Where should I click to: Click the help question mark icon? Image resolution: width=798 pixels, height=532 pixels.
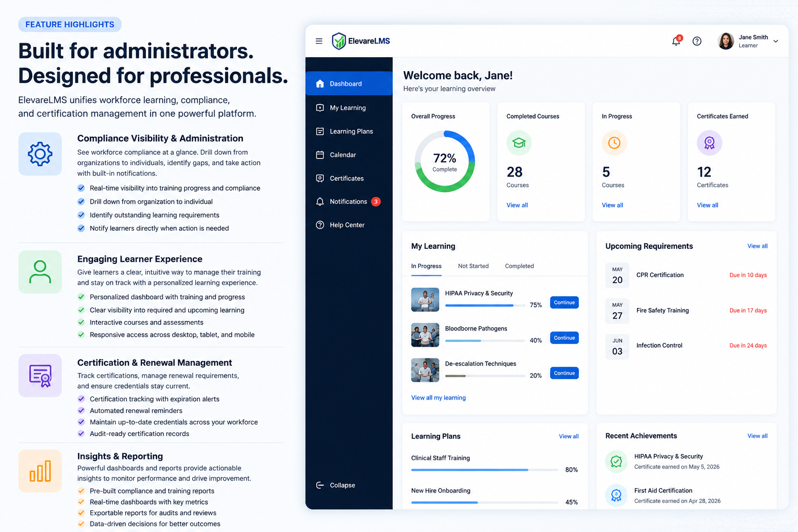tap(697, 41)
